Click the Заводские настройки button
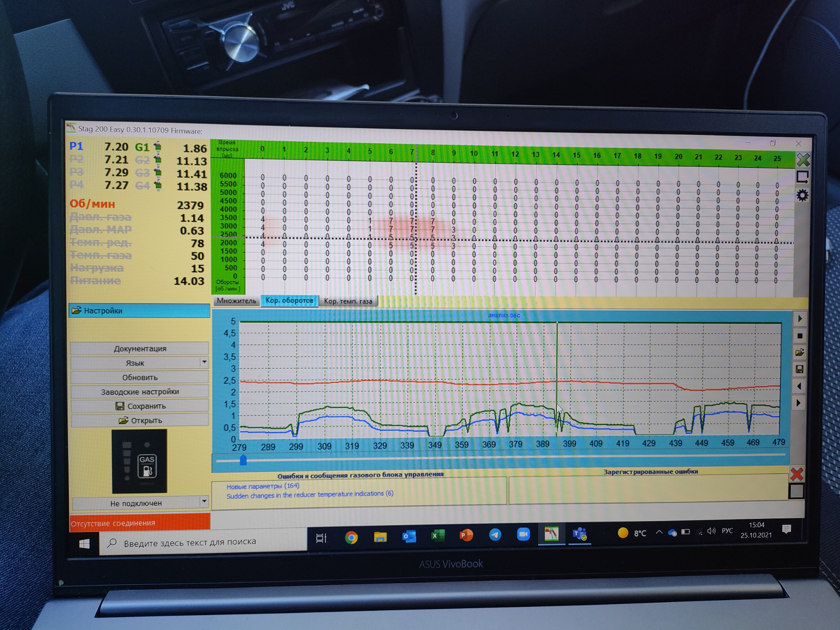Screen dimensions: 840x630 tap(140, 392)
